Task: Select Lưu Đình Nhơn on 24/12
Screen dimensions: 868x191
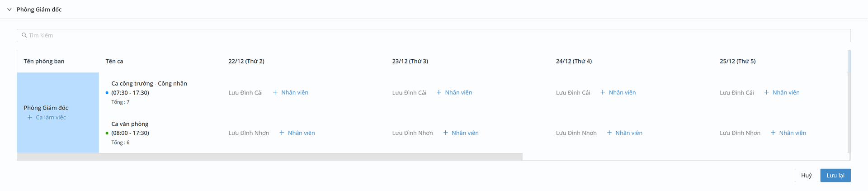Action: (576, 133)
